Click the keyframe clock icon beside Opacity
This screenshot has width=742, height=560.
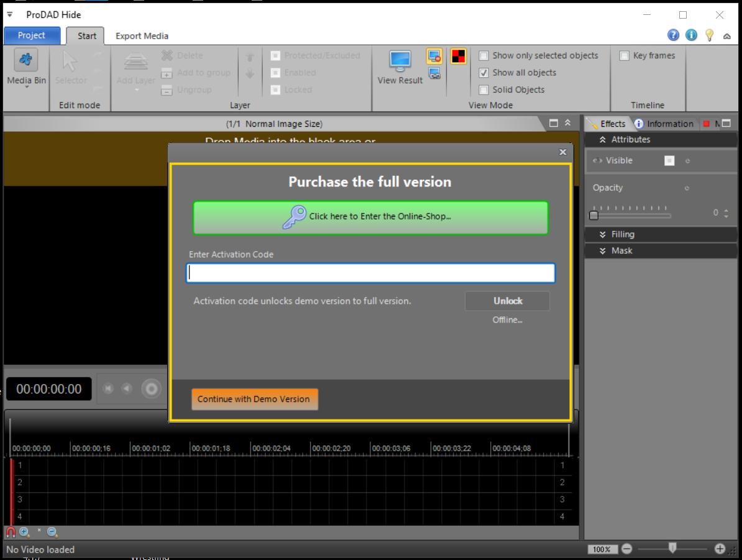[687, 188]
